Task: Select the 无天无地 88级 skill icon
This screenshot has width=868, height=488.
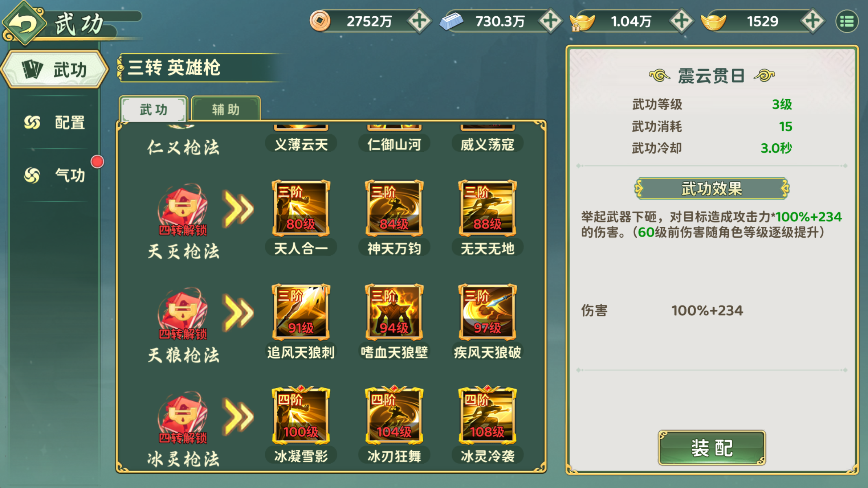Action: (487, 208)
